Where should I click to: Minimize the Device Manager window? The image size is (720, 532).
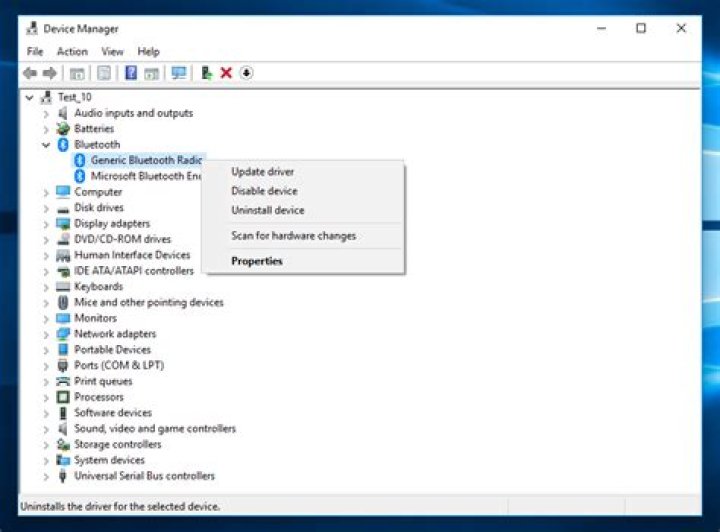coord(602,28)
